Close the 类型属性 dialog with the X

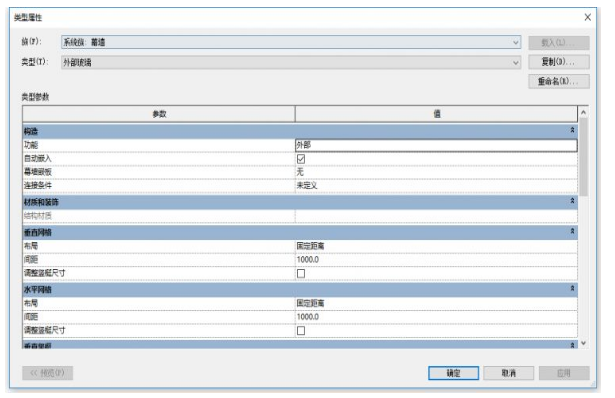coord(587,17)
